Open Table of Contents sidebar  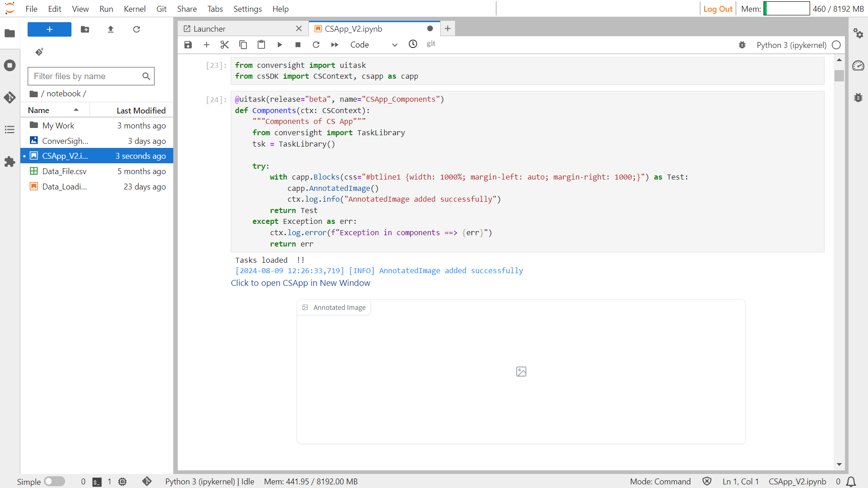9,130
